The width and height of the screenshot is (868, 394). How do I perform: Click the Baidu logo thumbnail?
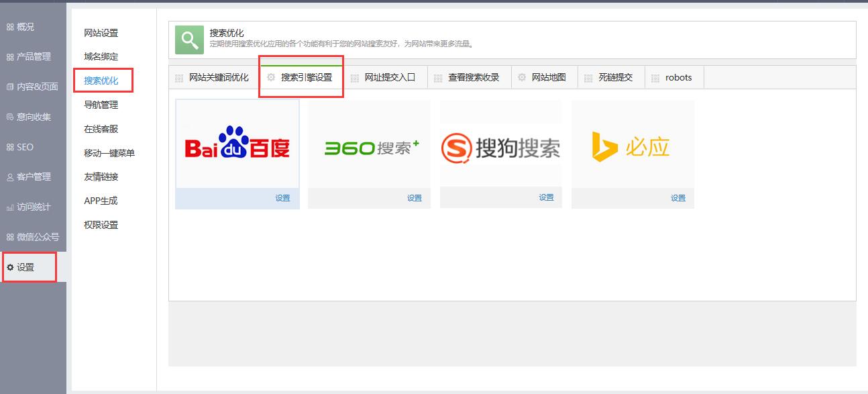point(237,144)
